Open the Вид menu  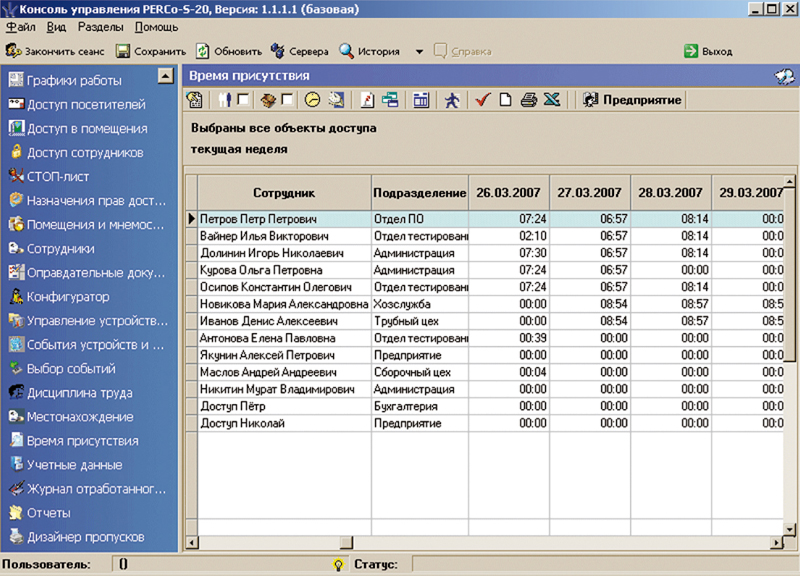[x=55, y=28]
